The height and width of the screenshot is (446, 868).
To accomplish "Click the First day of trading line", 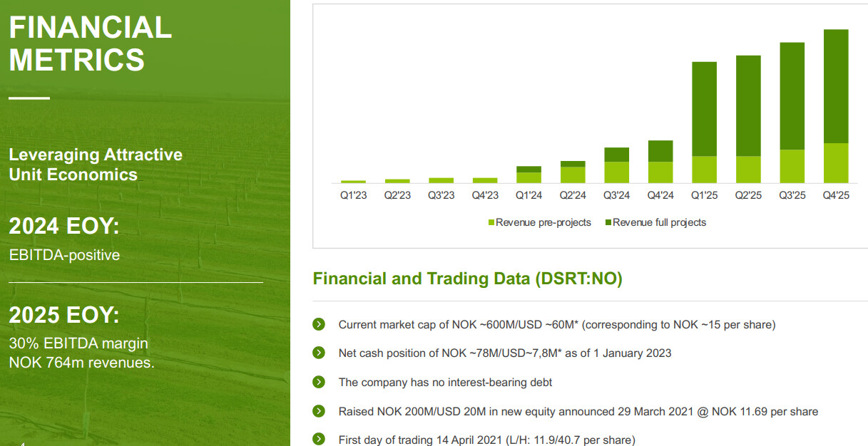I will coord(486,440).
